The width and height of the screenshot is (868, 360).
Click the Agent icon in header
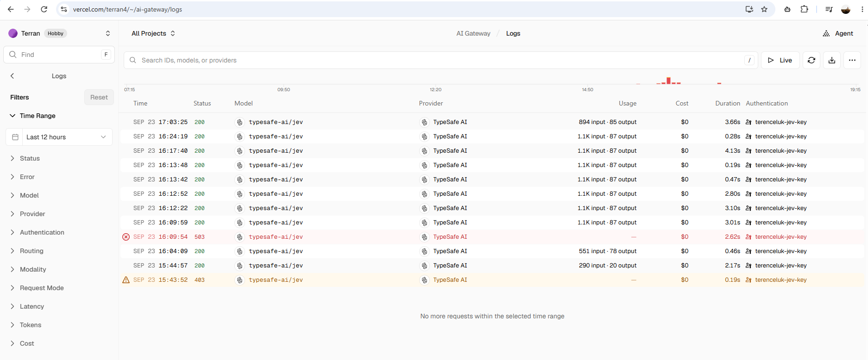pos(826,33)
